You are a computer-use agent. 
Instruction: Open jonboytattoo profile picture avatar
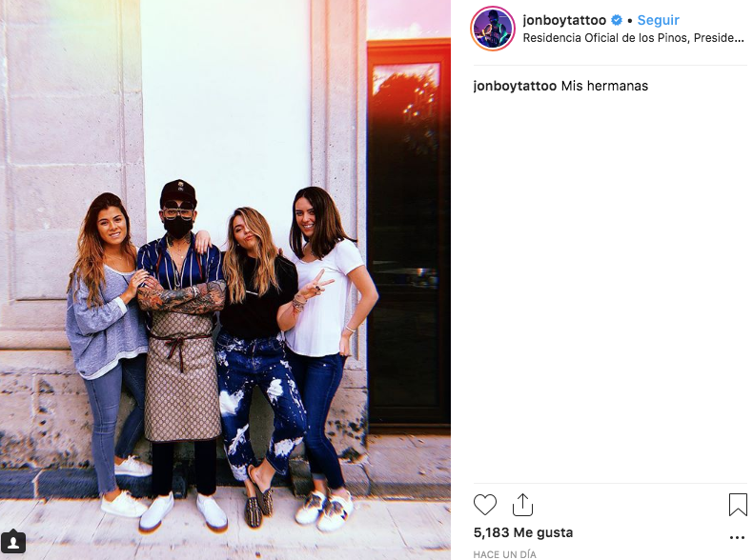tap(492, 29)
